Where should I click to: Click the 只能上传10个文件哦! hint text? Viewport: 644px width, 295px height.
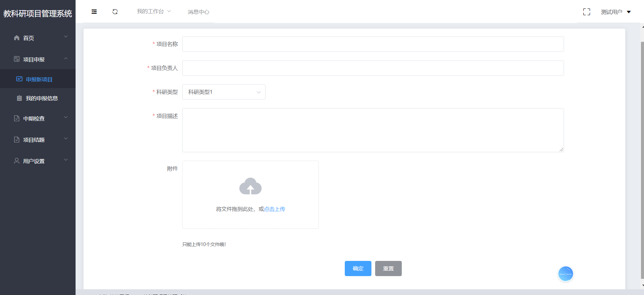pyautogui.click(x=204, y=244)
